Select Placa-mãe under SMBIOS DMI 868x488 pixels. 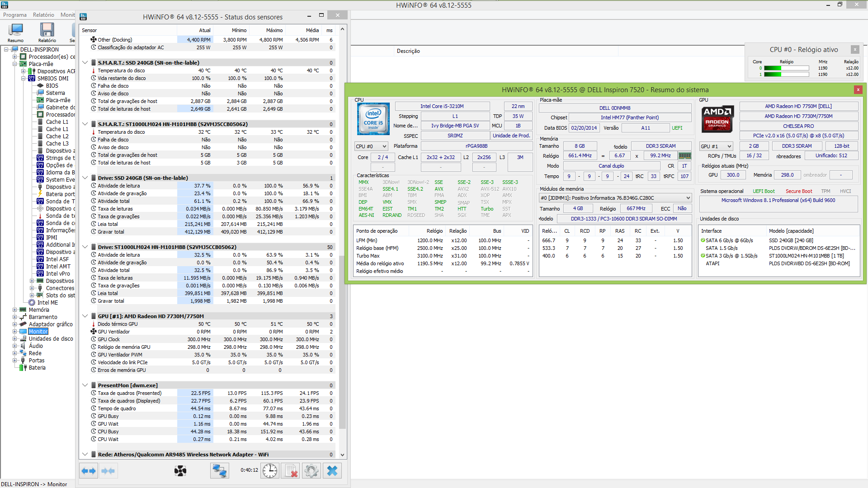pos(58,100)
